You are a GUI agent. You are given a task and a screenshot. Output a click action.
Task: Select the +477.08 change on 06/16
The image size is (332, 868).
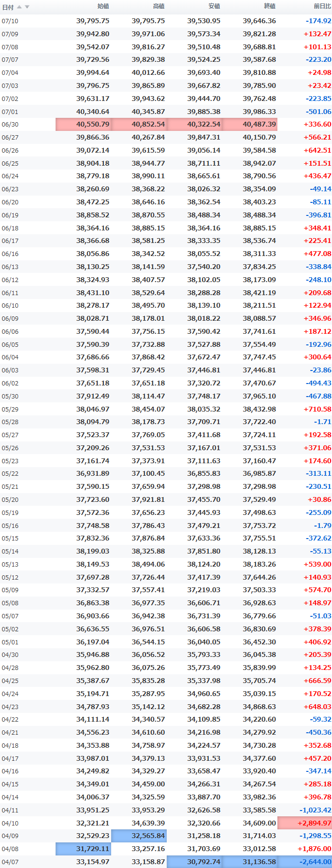(x=318, y=254)
